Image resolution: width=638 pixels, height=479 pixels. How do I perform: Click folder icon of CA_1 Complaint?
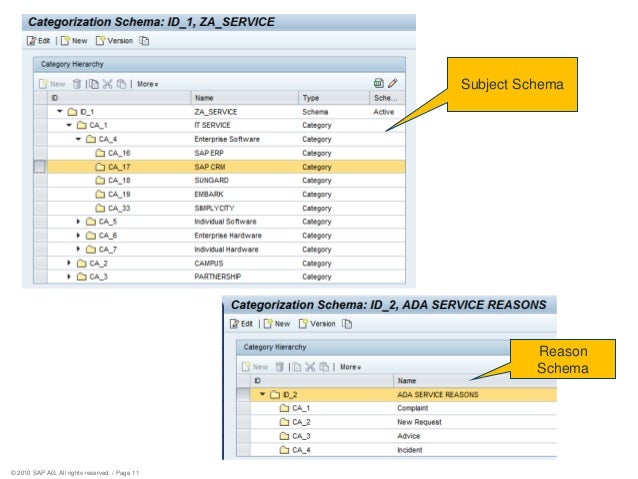click(x=284, y=408)
